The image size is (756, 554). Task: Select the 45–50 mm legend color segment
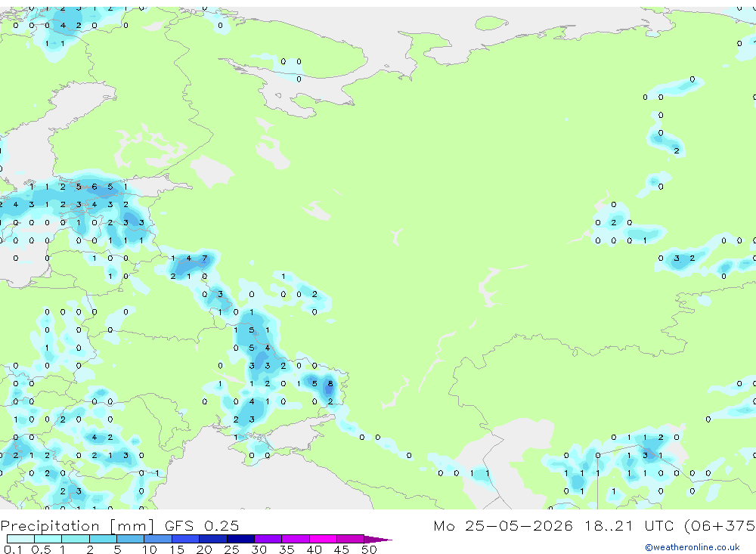pos(351,539)
